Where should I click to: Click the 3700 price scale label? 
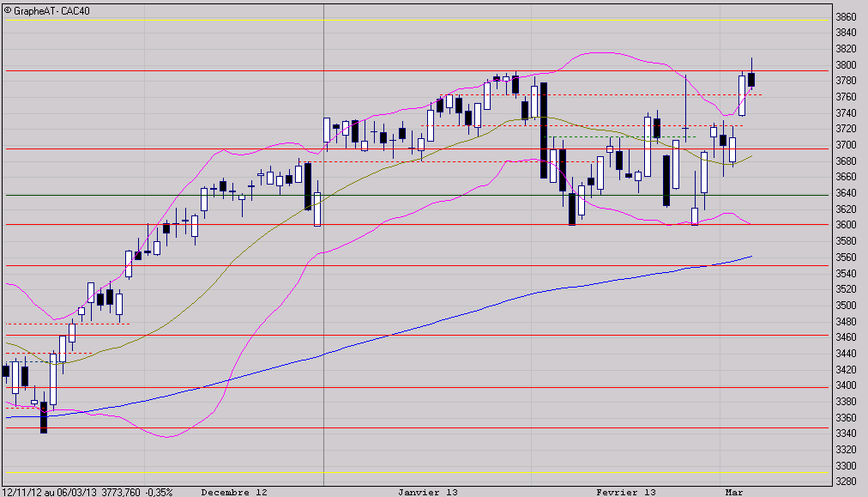[846, 144]
